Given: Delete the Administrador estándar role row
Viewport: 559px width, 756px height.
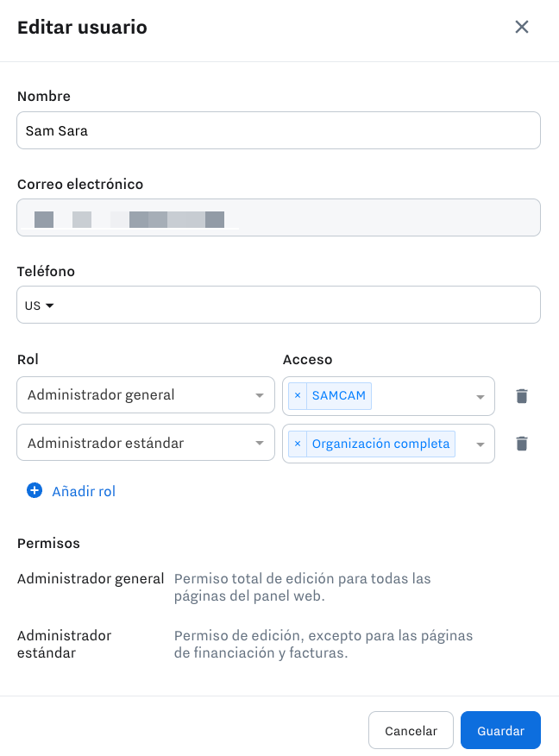Looking at the screenshot, I should [521, 443].
